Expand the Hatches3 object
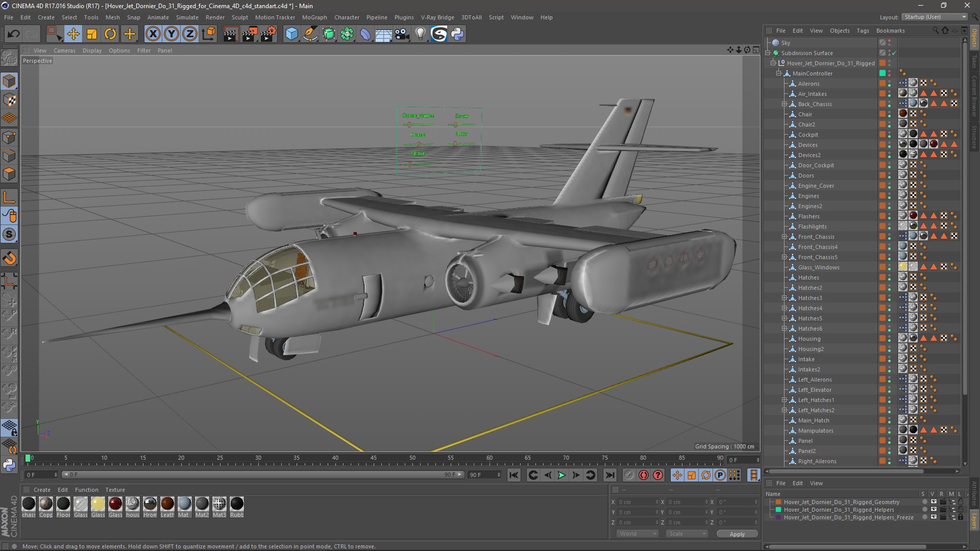980x551 pixels. coord(785,298)
